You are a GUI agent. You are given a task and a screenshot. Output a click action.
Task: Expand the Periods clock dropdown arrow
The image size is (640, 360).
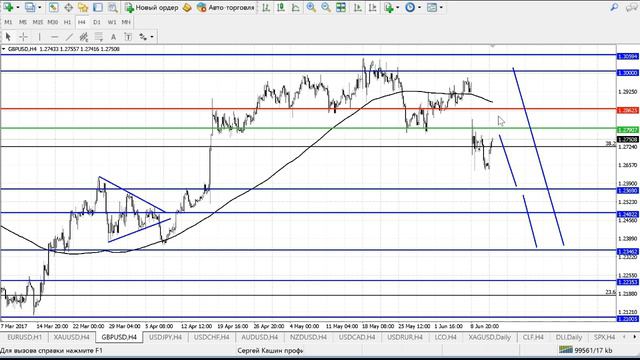click(x=419, y=7)
